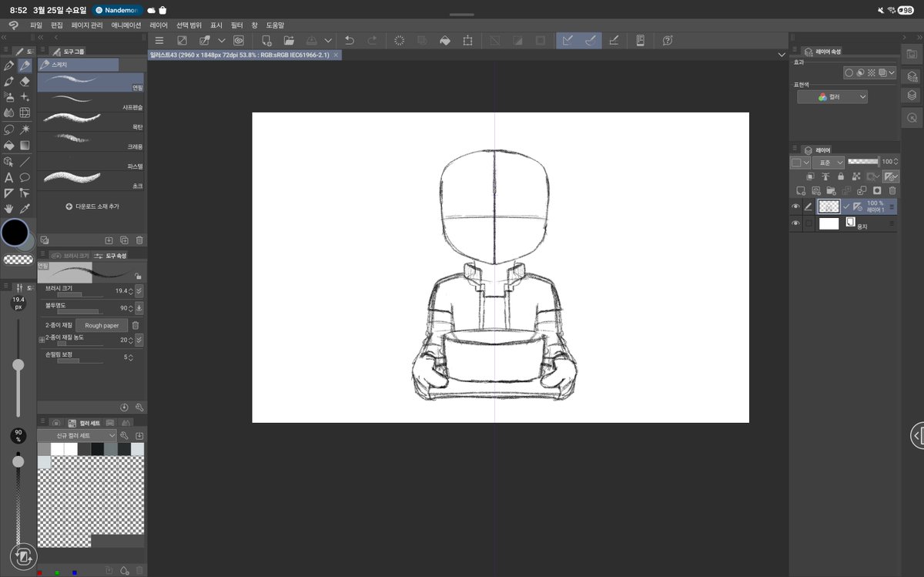Click the create layer mask icon
The image size is (924, 577).
877,190
